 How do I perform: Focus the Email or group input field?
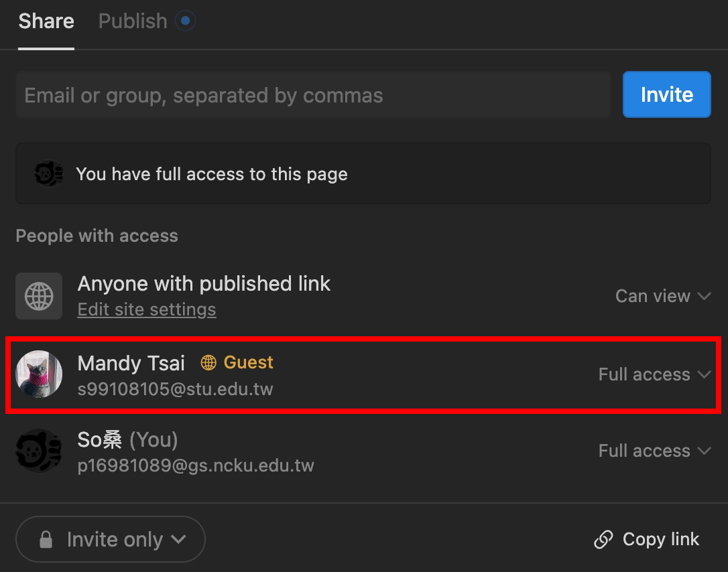pos(312,95)
